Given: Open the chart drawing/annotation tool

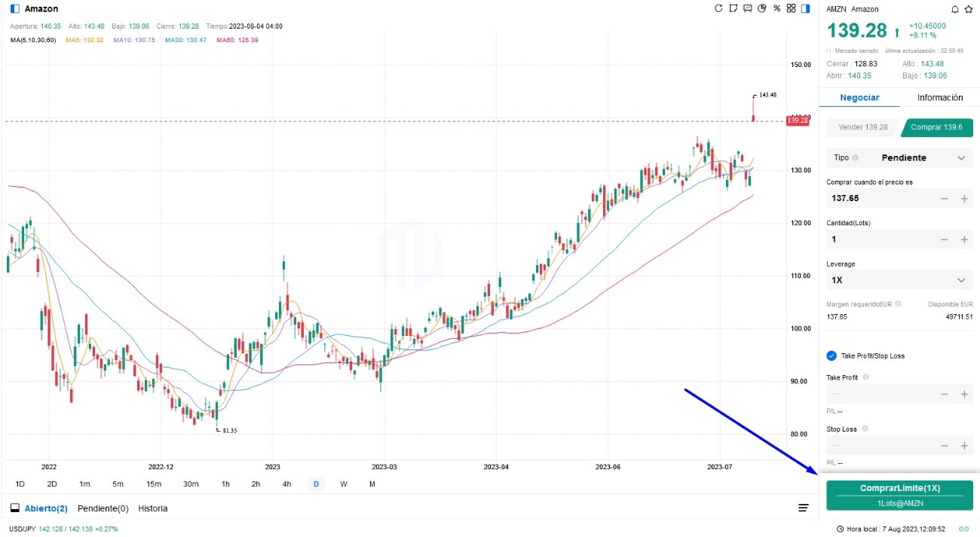Looking at the screenshot, I should [x=733, y=8].
